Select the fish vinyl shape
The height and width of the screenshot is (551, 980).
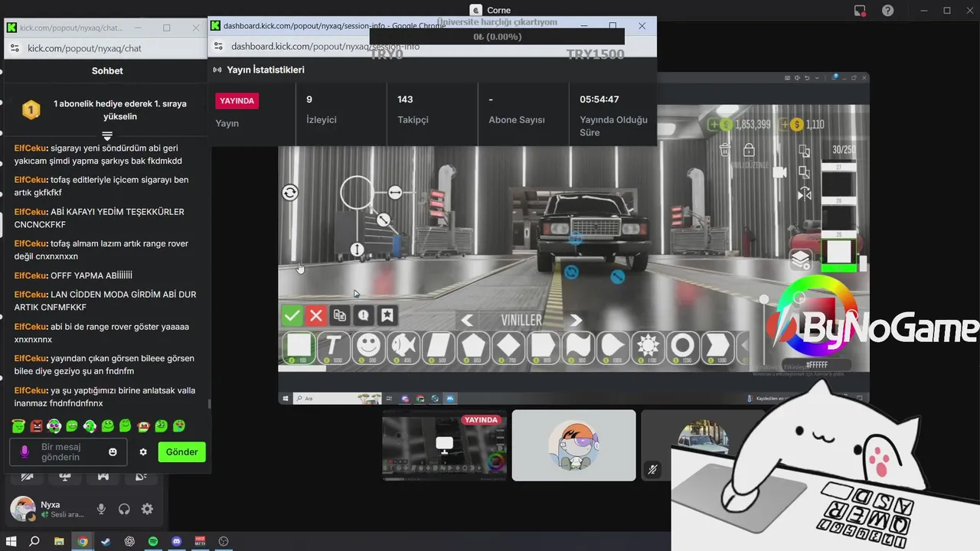[x=403, y=347]
